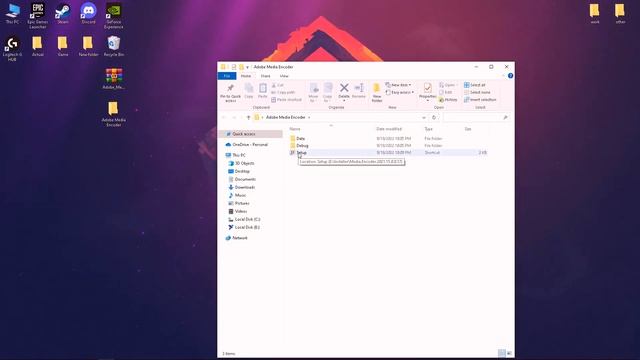The height and width of the screenshot is (360, 640).
Task: Select OneDrive - Personal in navigation pane
Action: pos(250,144)
